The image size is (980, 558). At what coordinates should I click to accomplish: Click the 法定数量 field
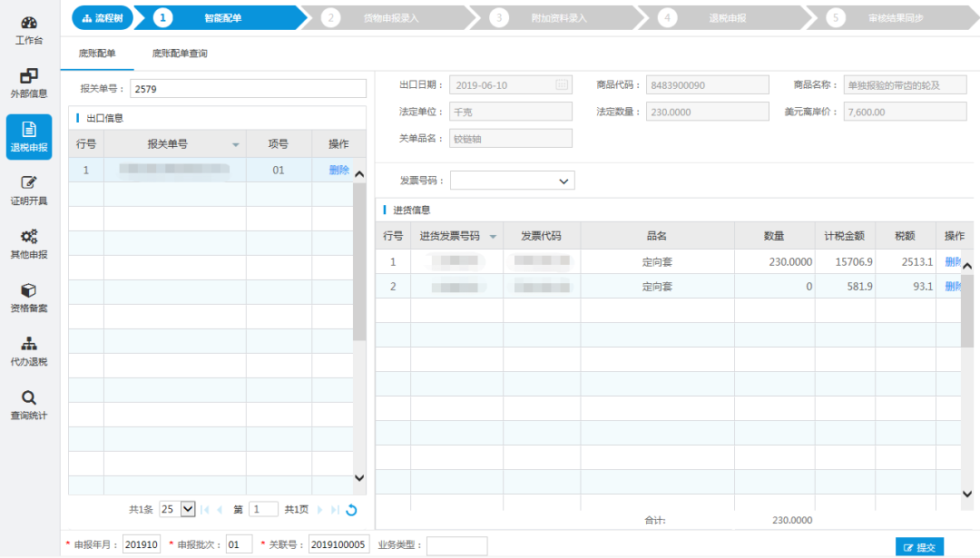tap(708, 112)
